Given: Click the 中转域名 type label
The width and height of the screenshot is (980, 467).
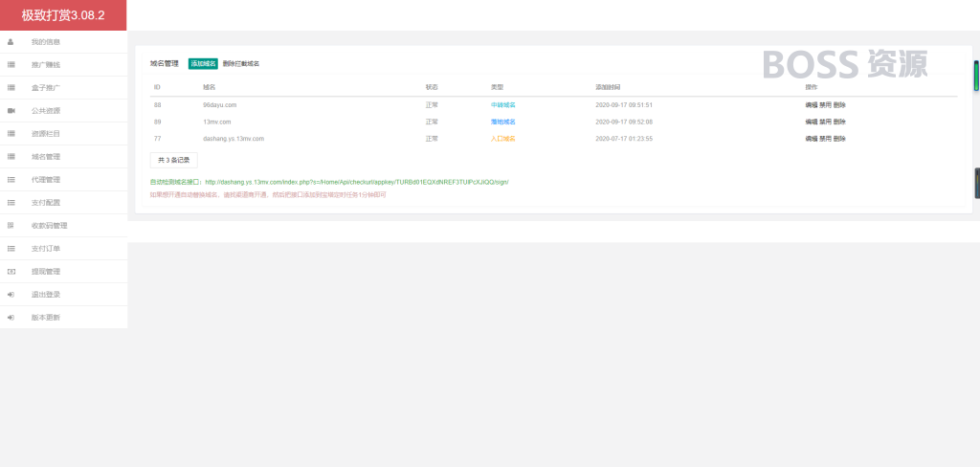Looking at the screenshot, I should 503,105.
